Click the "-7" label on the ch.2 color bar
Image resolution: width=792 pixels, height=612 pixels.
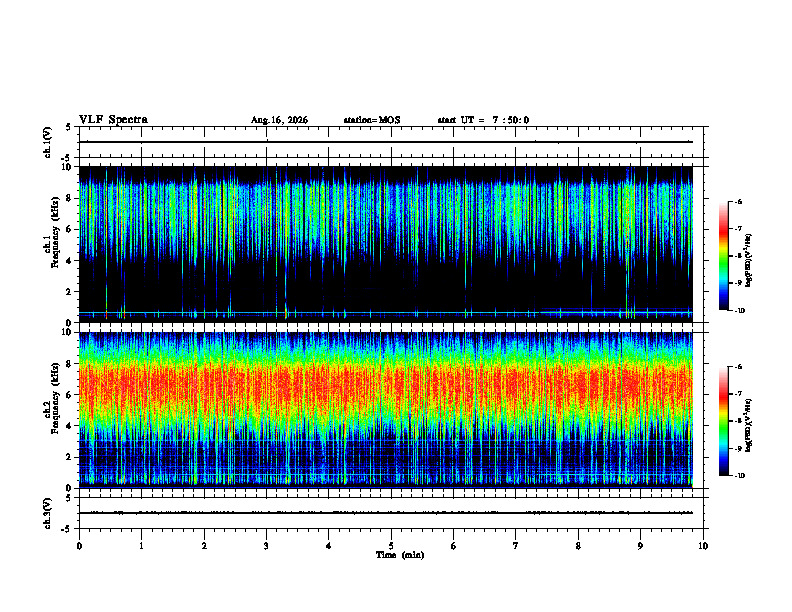click(738, 394)
